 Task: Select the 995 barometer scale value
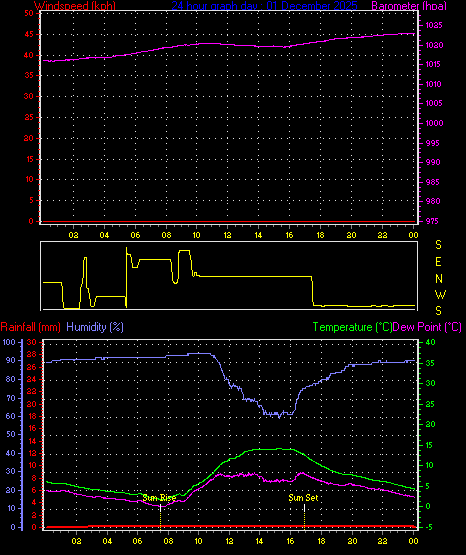point(433,143)
